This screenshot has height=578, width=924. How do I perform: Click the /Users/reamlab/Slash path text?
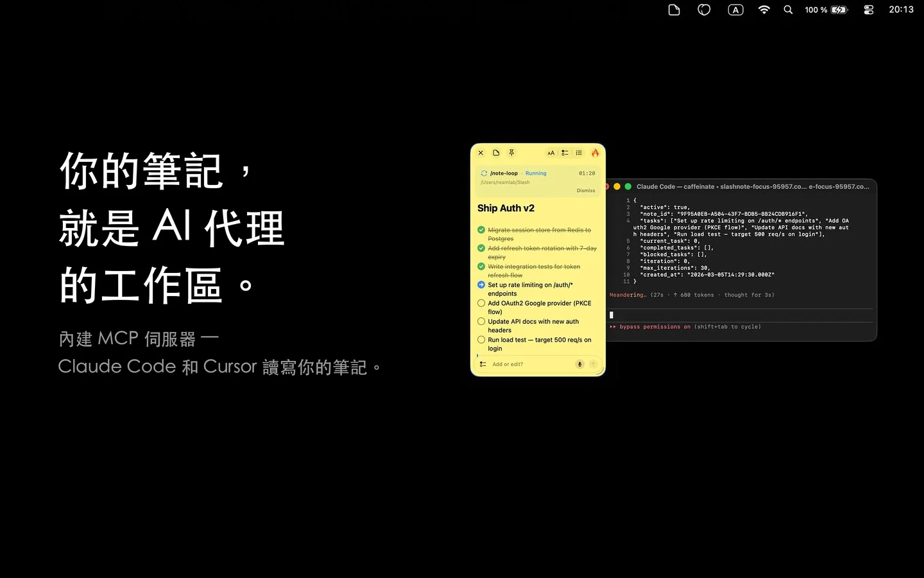tap(505, 182)
